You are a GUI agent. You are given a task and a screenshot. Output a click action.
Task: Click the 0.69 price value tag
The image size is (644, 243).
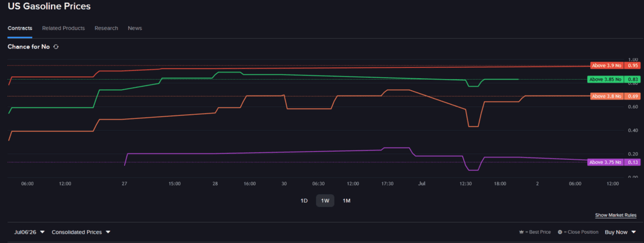click(632, 97)
